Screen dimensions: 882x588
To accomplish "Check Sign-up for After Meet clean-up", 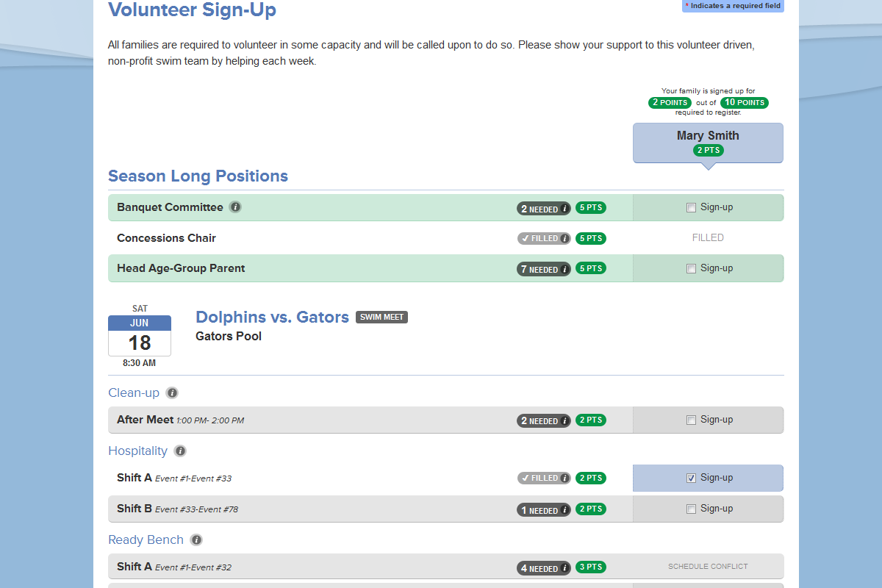I will (691, 420).
